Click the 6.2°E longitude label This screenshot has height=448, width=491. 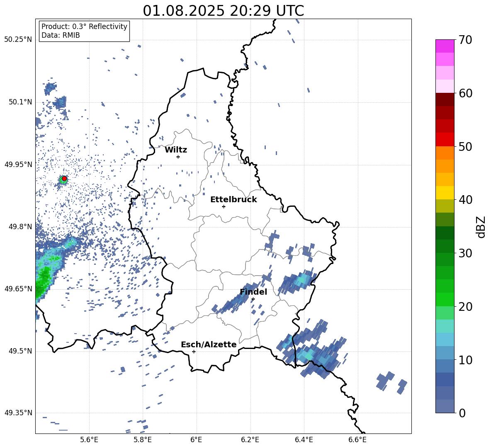250,440
